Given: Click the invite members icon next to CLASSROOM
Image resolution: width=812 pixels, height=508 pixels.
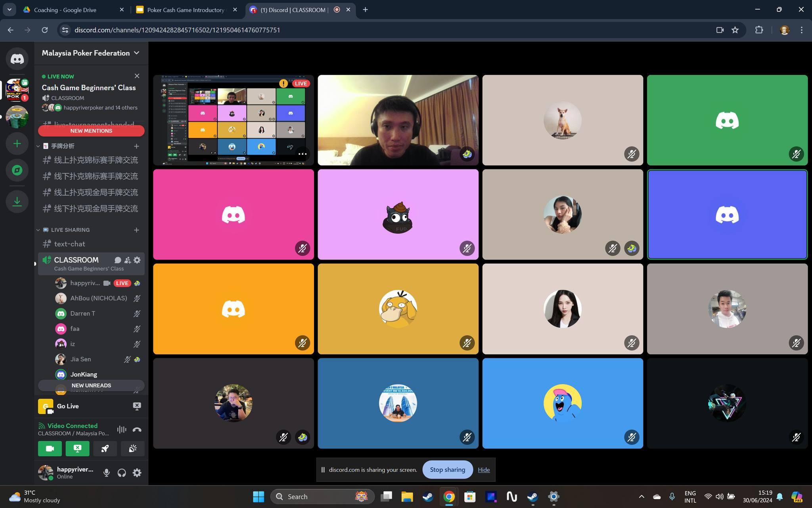Looking at the screenshot, I should click(x=127, y=260).
